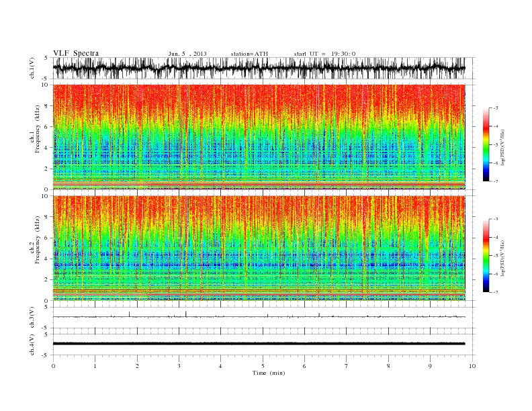The height and width of the screenshot is (411, 532).
Task: Click the "station=ATH" header label
Action: coord(249,54)
